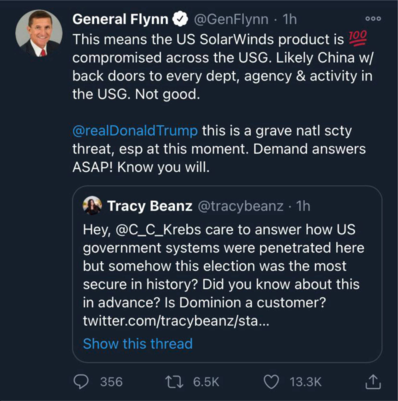Screen dimensions: 398x401
Task: Click the 13.3K likes count
Action: [305, 382]
